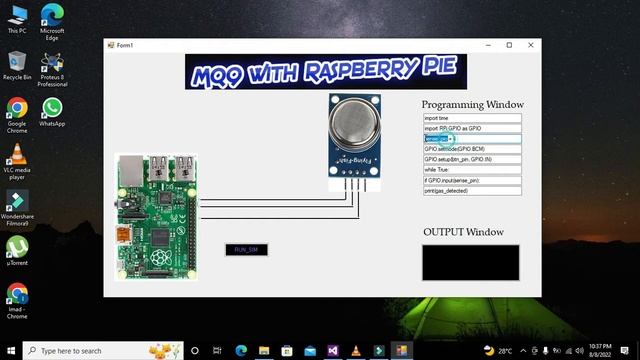Open the weather widget showing 28°C
640x360 pixels.
498,351
